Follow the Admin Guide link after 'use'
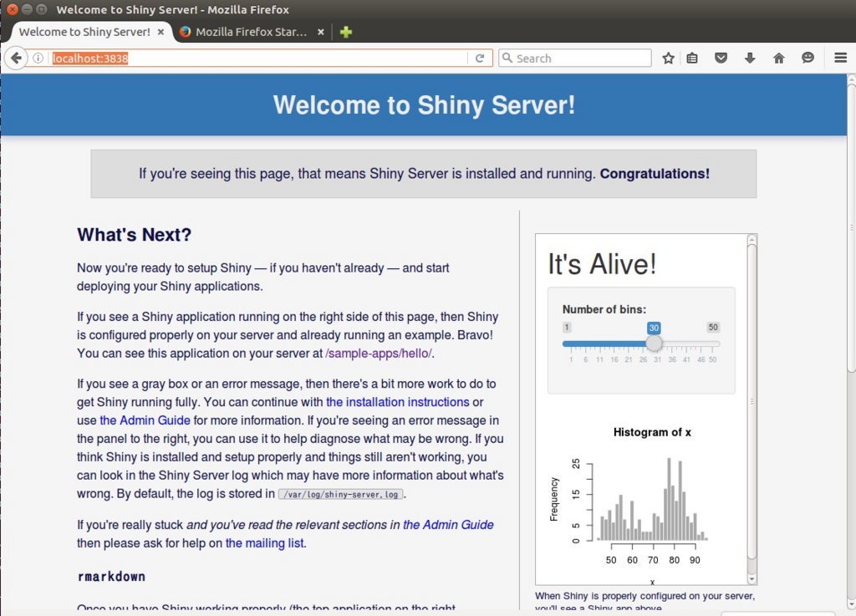The height and width of the screenshot is (616, 856). coord(145,420)
